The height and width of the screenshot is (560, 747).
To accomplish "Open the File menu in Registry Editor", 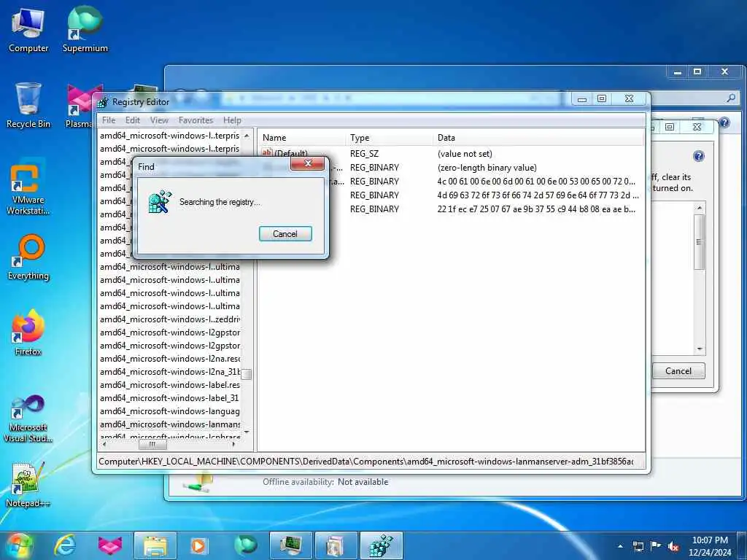I will (x=109, y=120).
